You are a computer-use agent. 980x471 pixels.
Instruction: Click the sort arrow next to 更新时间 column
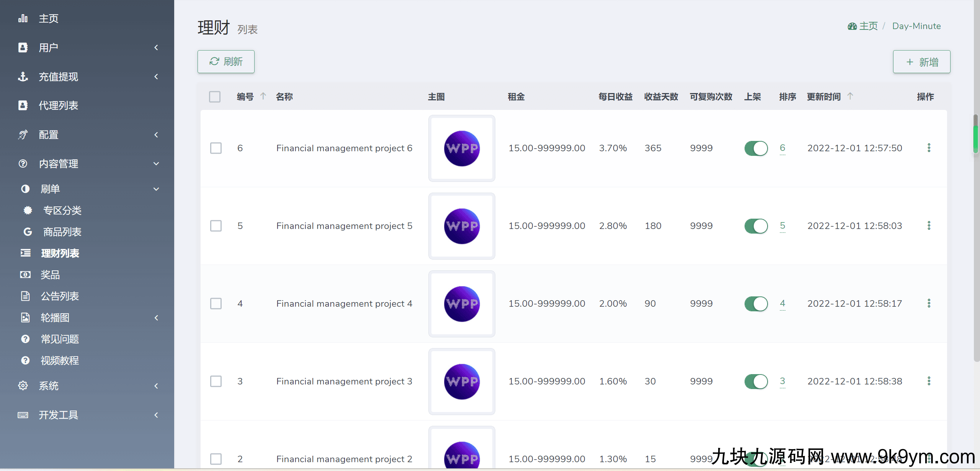tap(850, 96)
